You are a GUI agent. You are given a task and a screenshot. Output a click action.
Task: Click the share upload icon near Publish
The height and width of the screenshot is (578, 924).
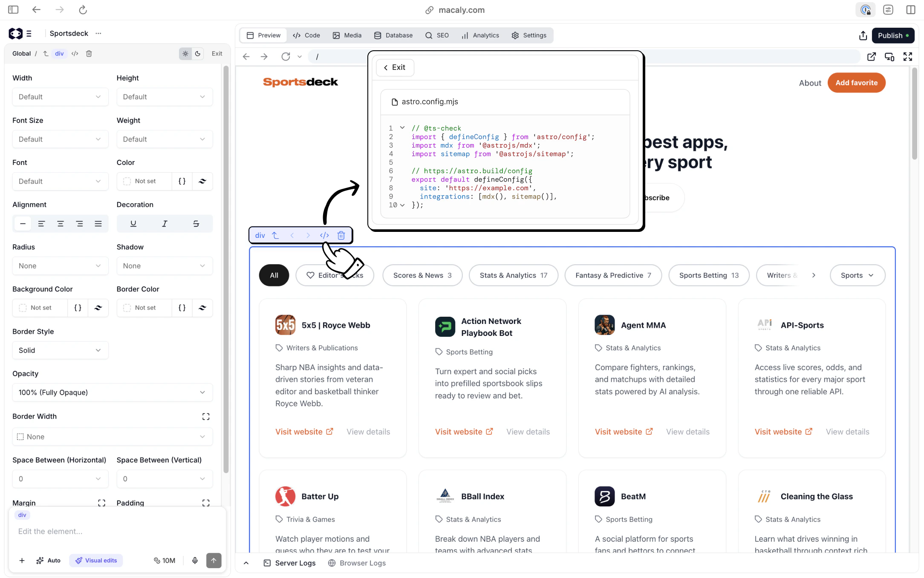(863, 35)
